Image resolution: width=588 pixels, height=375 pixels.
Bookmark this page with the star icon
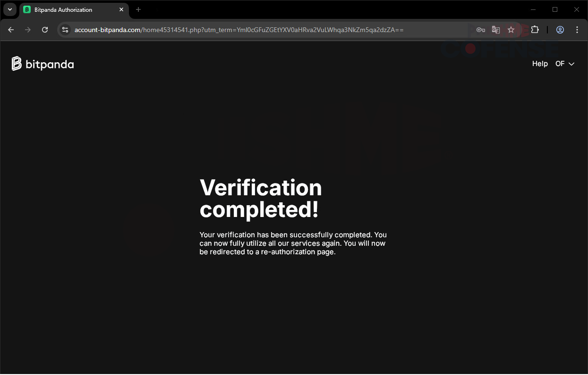(x=511, y=30)
